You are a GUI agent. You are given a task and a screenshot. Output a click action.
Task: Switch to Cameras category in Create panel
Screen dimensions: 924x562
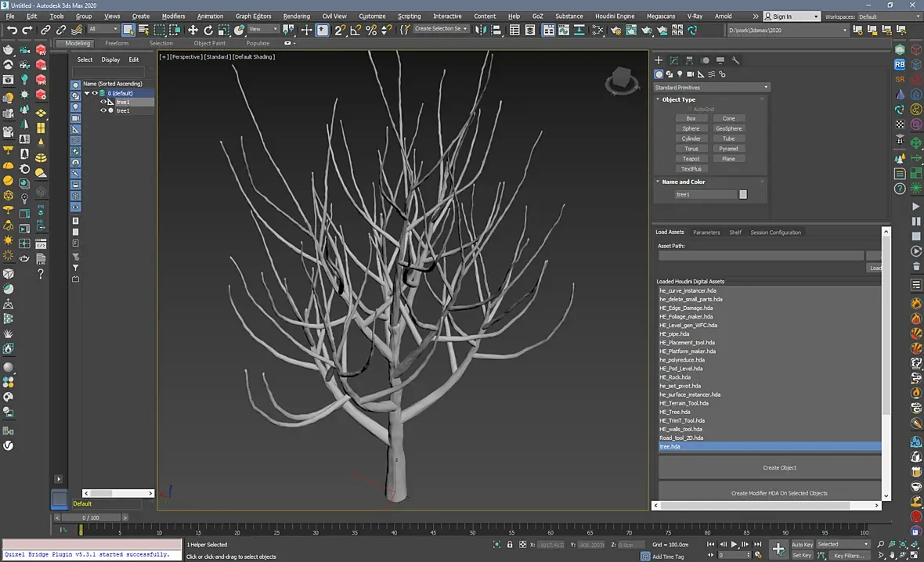coord(690,74)
